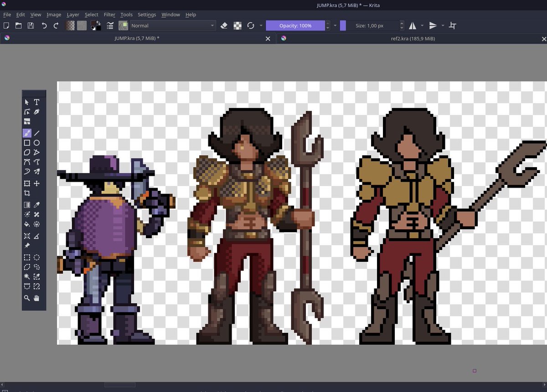Select the Edit Shapes tool
The image size is (547, 392).
27,112
